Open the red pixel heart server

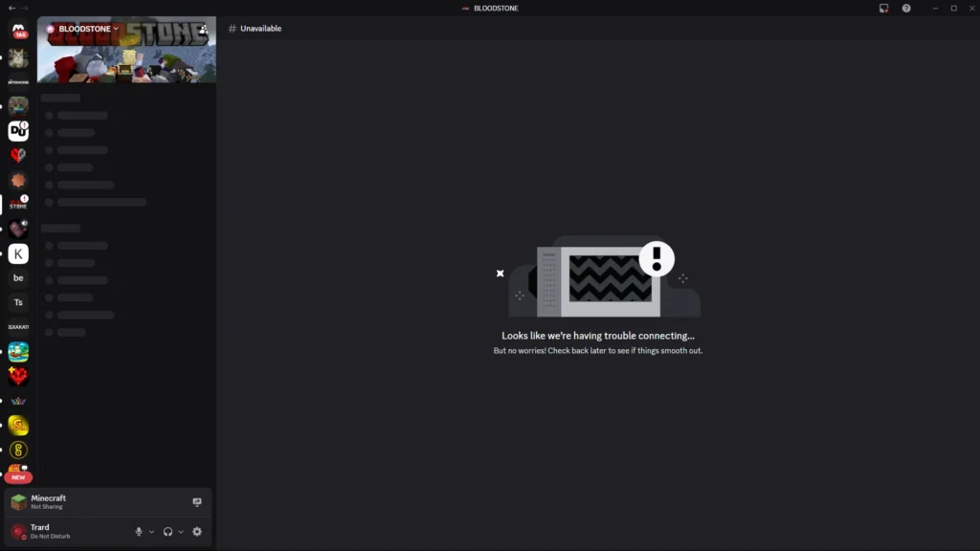[x=18, y=377]
